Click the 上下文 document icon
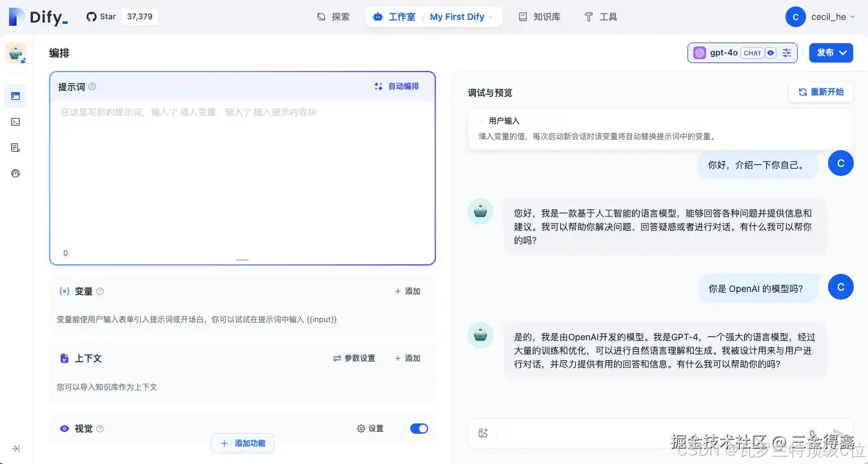868x464 pixels. pos(64,358)
